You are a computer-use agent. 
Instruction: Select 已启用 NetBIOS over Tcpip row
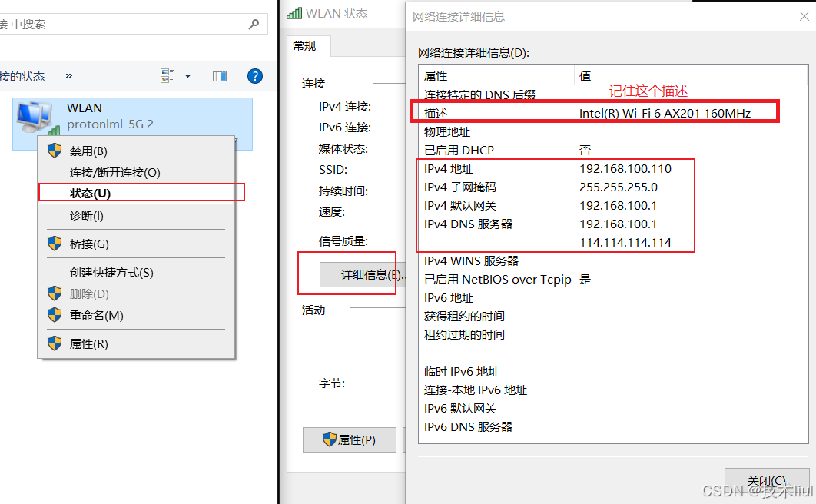[612, 280]
